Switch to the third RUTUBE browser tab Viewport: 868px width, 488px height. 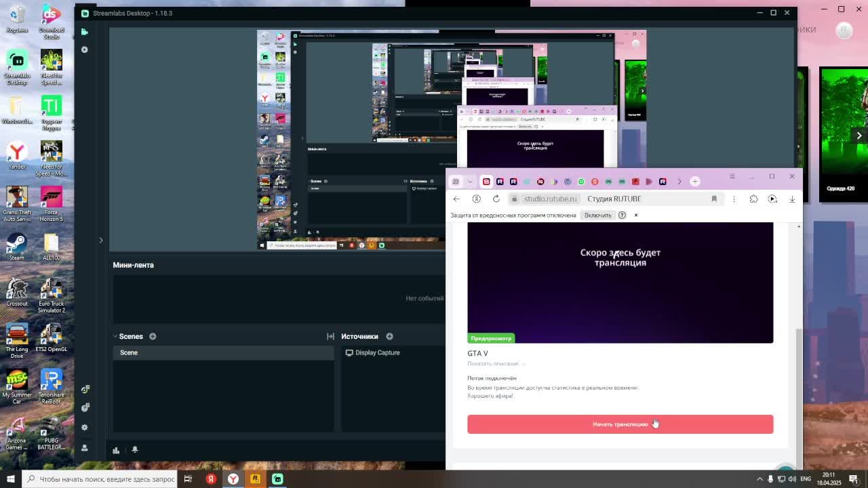[513, 182]
